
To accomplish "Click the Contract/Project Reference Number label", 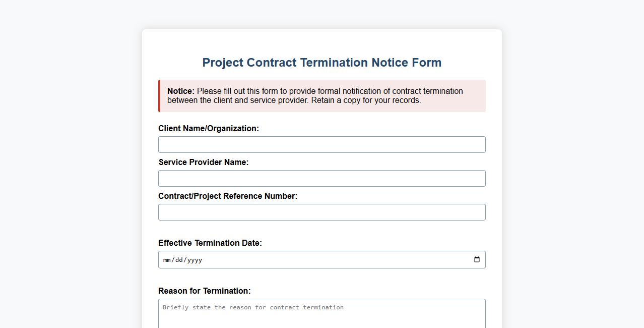I will (x=228, y=196).
